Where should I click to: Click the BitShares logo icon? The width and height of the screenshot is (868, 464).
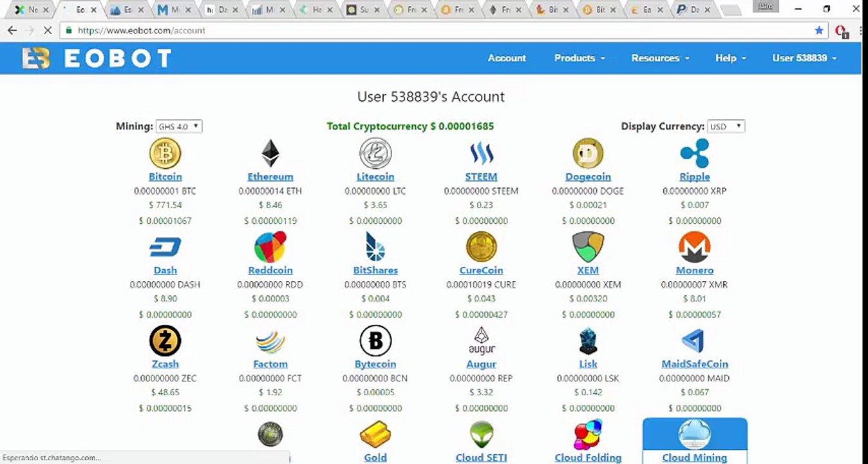375,247
